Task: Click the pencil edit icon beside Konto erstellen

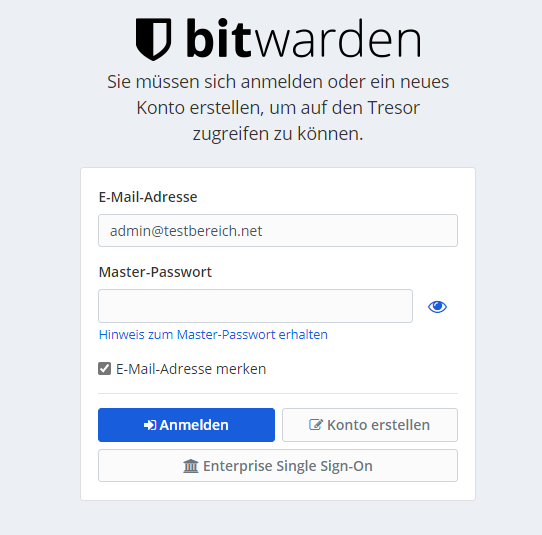Action: click(x=316, y=424)
